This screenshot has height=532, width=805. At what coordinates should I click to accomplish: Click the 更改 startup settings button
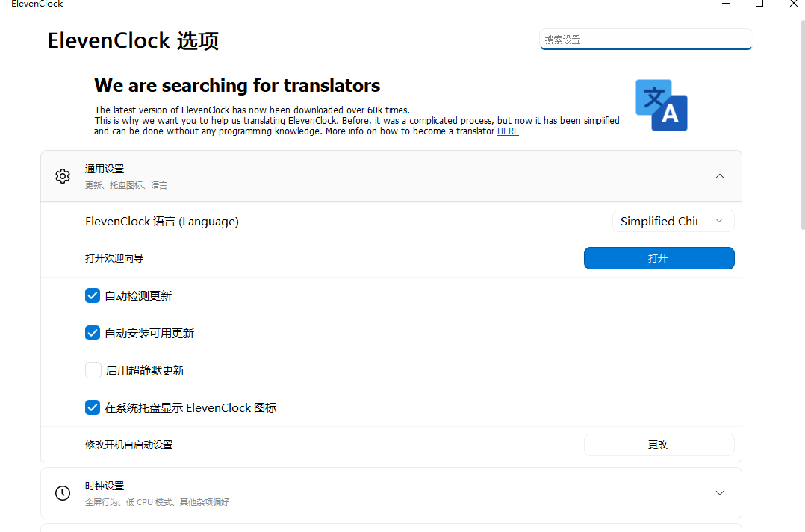pos(659,445)
